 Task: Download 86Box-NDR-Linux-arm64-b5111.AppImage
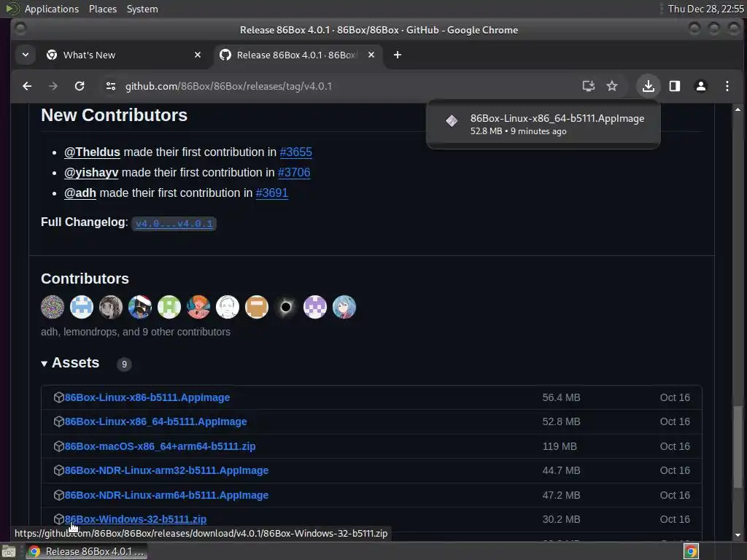166,495
